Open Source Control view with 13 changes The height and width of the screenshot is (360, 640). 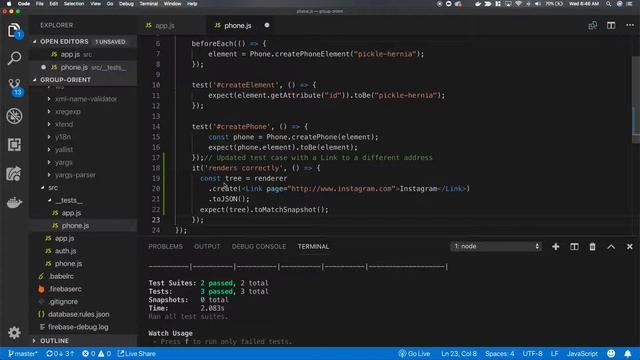[15, 87]
